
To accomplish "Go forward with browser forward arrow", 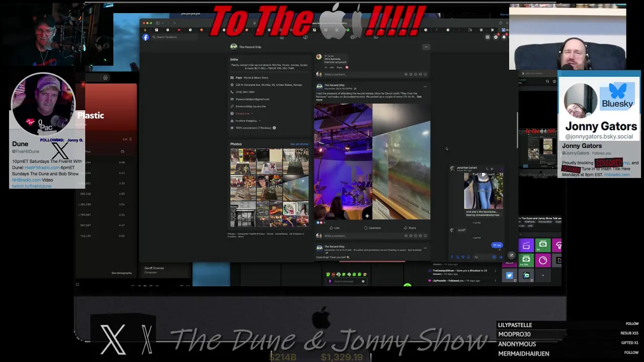I will 175,23.
